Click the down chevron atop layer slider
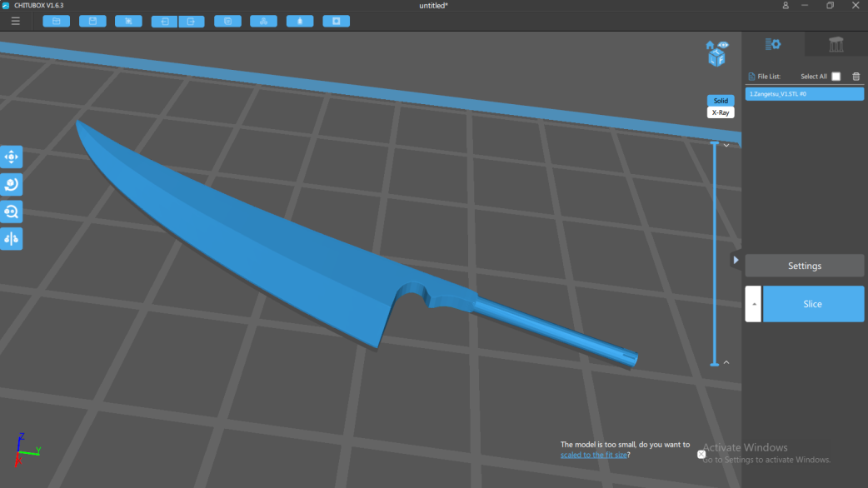The height and width of the screenshot is (488, 868). [726, 146]
